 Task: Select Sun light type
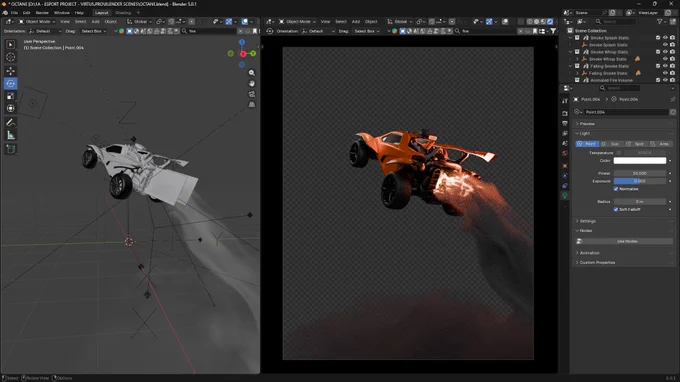[x=611, y=144]
